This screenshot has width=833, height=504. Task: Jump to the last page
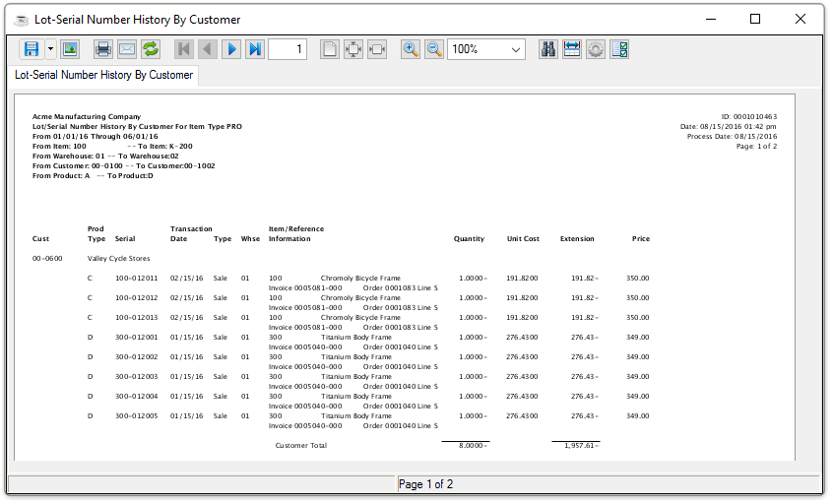click(x=255, y=49)
